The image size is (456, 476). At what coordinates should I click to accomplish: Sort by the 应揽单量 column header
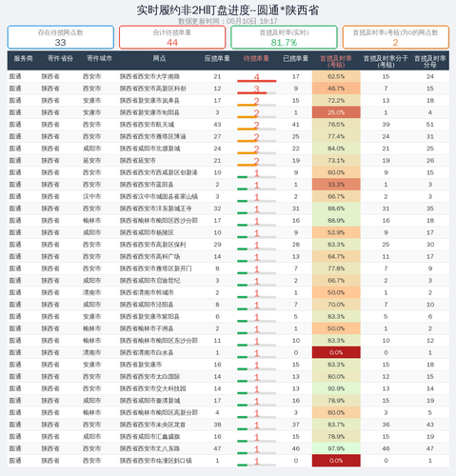(x=217, y=59)
